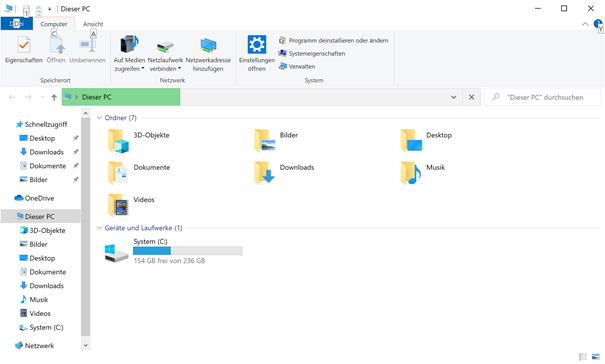The height and width of the screenshot is (364, 605).
Task: Select pinned Desktop under Schnellzugriff
Action: click(37, 138)
